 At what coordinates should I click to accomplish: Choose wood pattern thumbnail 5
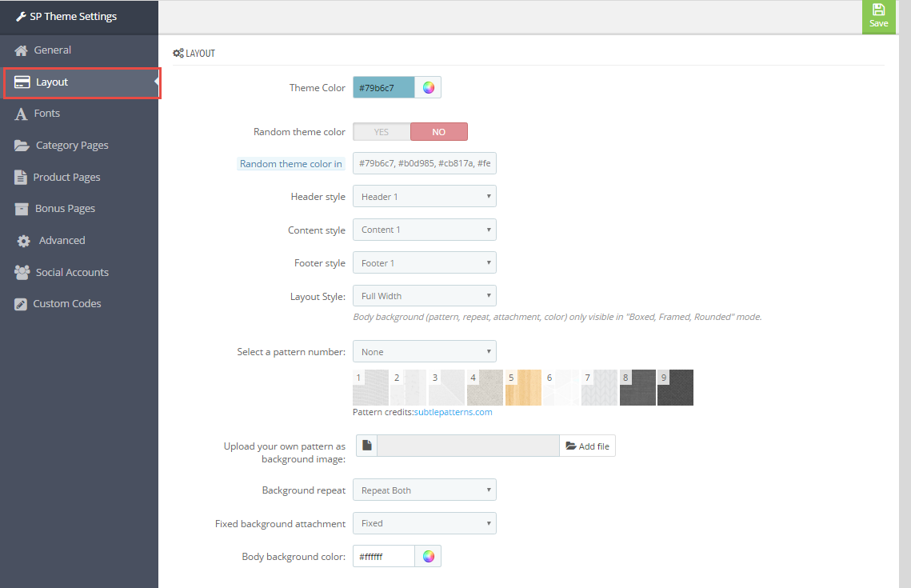tap(523, 387)
